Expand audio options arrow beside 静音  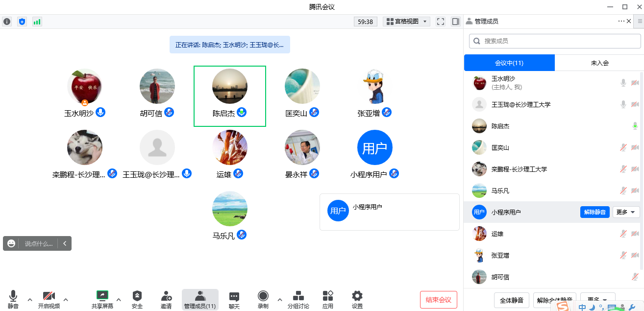point(29,300)
